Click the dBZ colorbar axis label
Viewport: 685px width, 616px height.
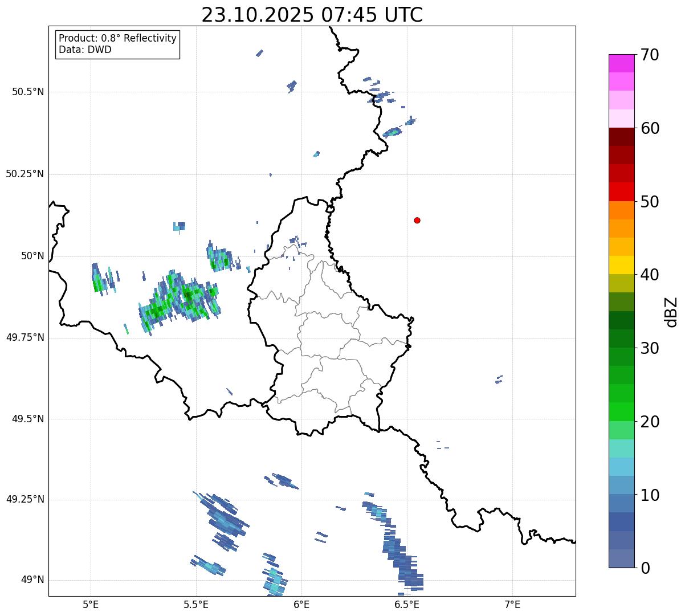[672, 312]
